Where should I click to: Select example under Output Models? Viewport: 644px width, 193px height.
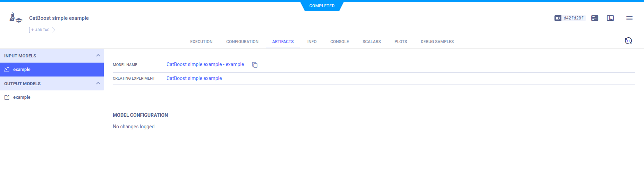click(22, 97)
